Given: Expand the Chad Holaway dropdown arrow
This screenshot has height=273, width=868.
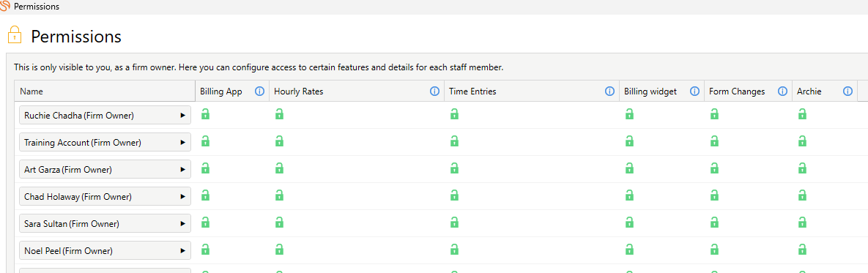Looking at the screenshot, I should click(182, 197).
